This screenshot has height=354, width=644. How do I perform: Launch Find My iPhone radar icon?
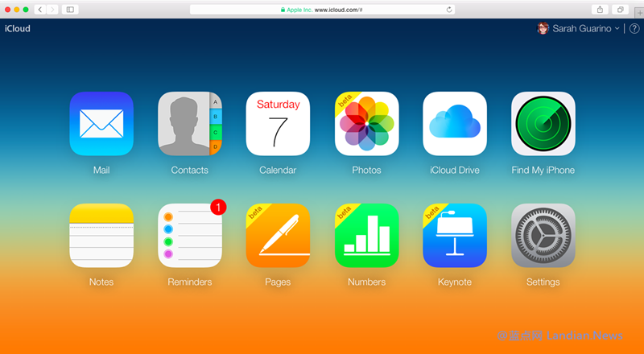(543, 124)
